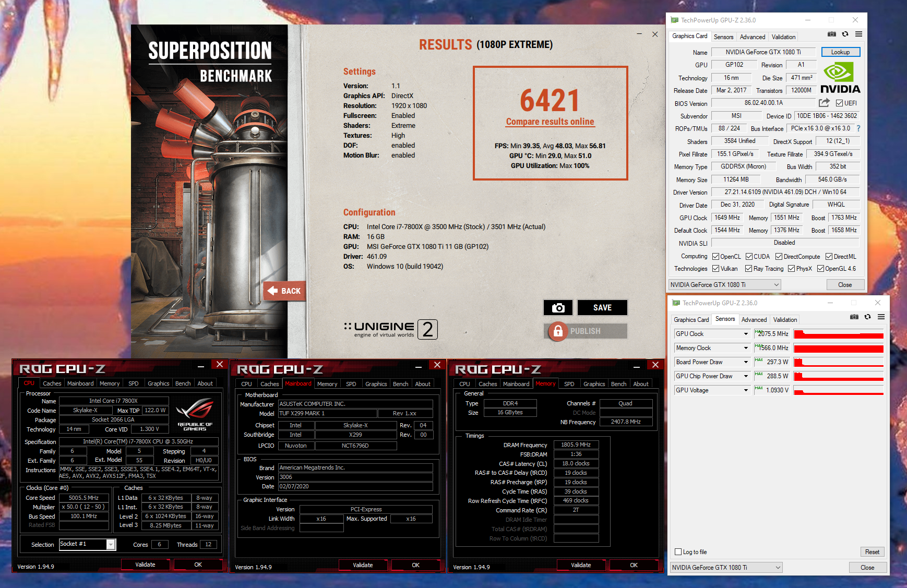The image size is (907, 588).
Task: Click the camera screenshot button in Superposition
Action: (558, 308)
